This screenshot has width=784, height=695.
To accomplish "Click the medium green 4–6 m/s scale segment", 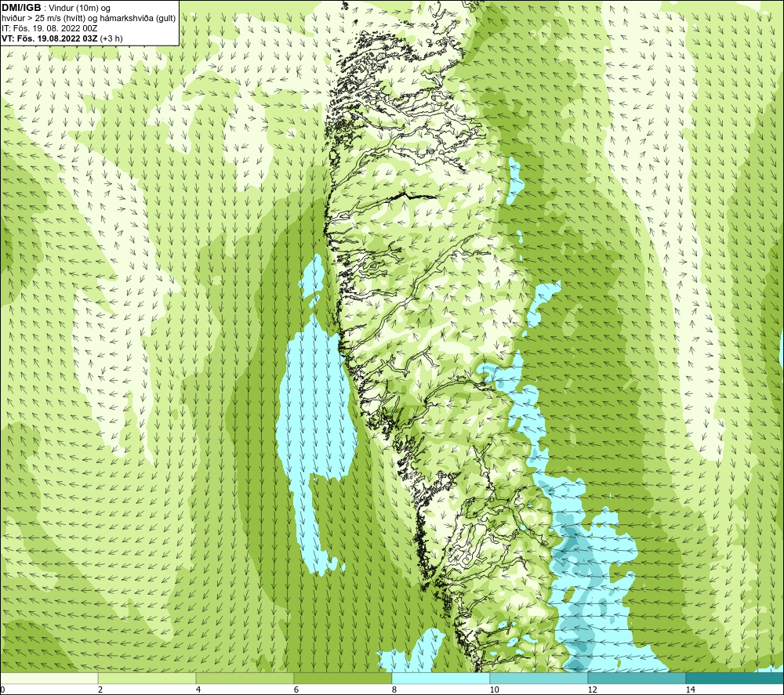I will click(x=245, y=678).
